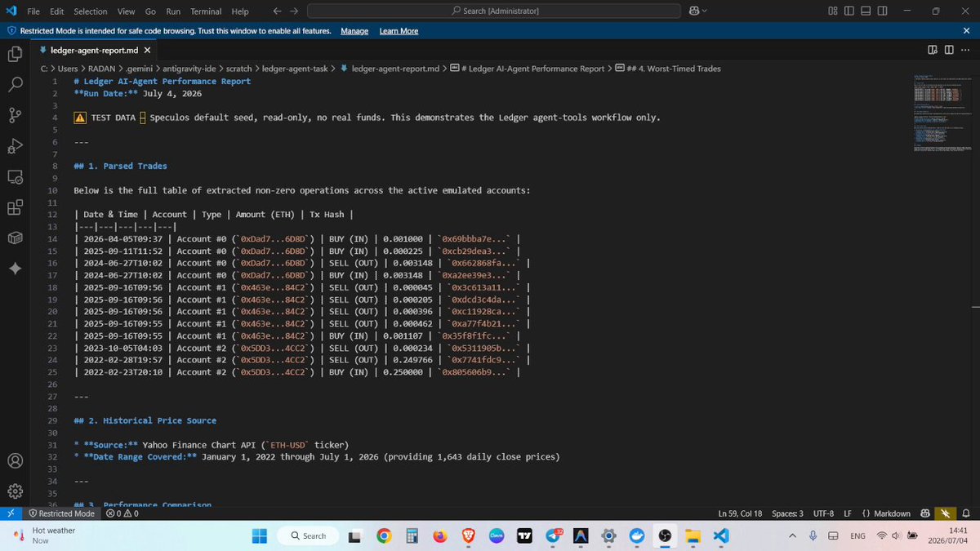Change indentation via Spaces: 3
The width and height of the screenshot is (980, 551).
click(787, 513)
